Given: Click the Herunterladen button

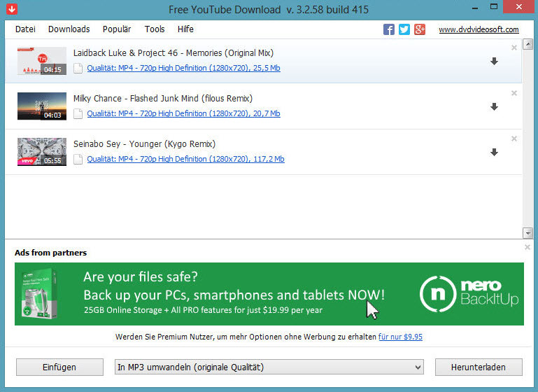Looking at the screenshot, I should click(x=479, y=367).
